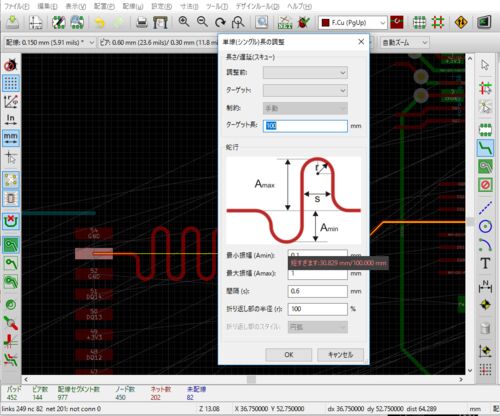Click the horizontal scrollbar thumb below the canvas
The height and width of the screenshot is (416, 500).
click(x=251, y=380)
